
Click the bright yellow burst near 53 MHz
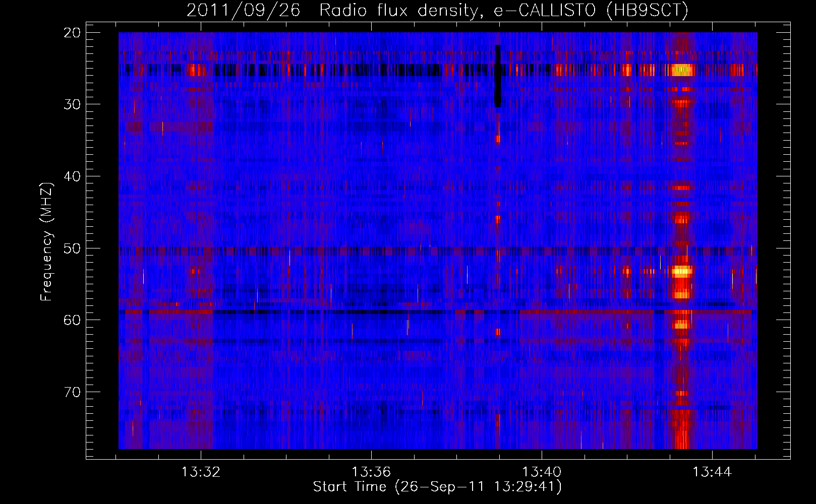[x=681, y=272]
